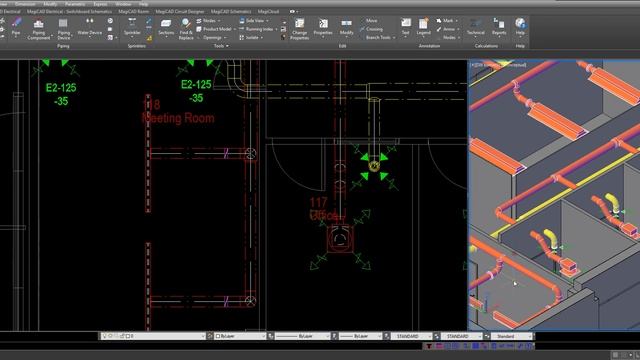Click the left E2-125 -35 green label
Image resolution: width=640 pixels, height=360 pixels.
[x=61, y=94]
